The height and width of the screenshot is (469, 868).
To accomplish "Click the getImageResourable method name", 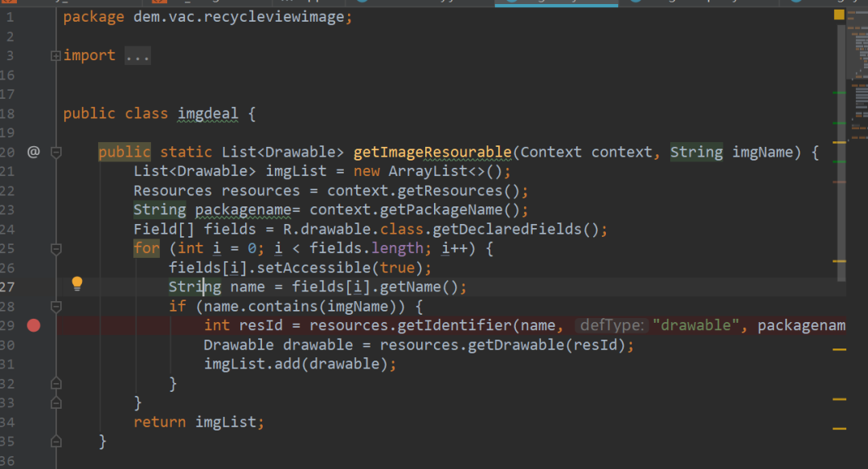I will 432,152.
